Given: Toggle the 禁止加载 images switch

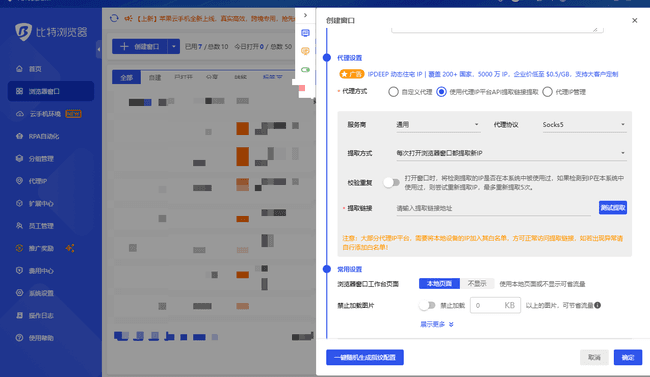Looking at the screenshot, I should pos(427,305).
